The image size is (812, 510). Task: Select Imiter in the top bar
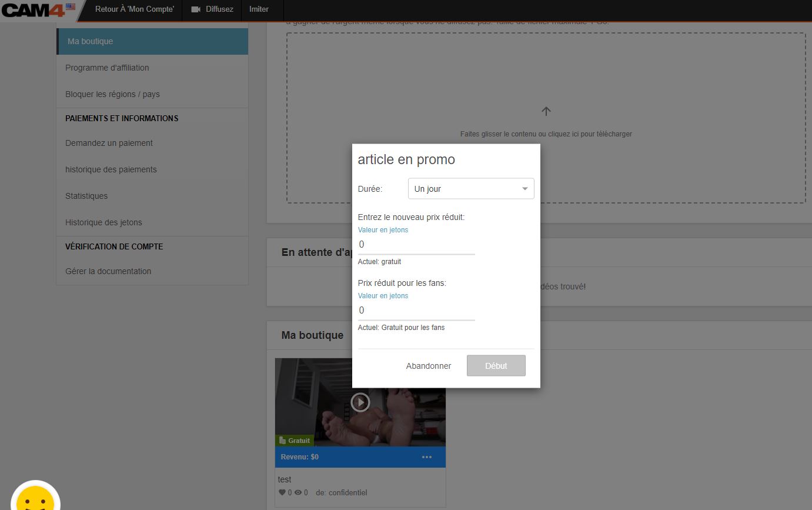[x=259, y=9]
